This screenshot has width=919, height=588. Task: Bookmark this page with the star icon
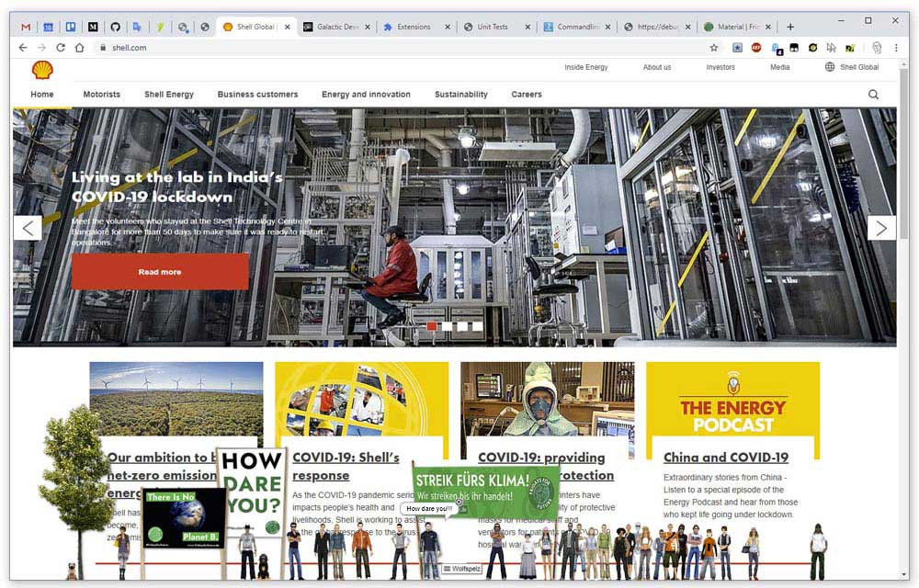click(x=713, y=48)
